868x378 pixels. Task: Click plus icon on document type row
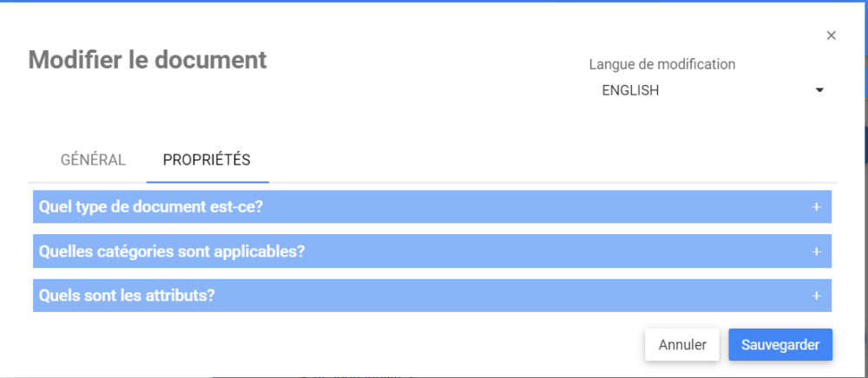tap(816, 207)
